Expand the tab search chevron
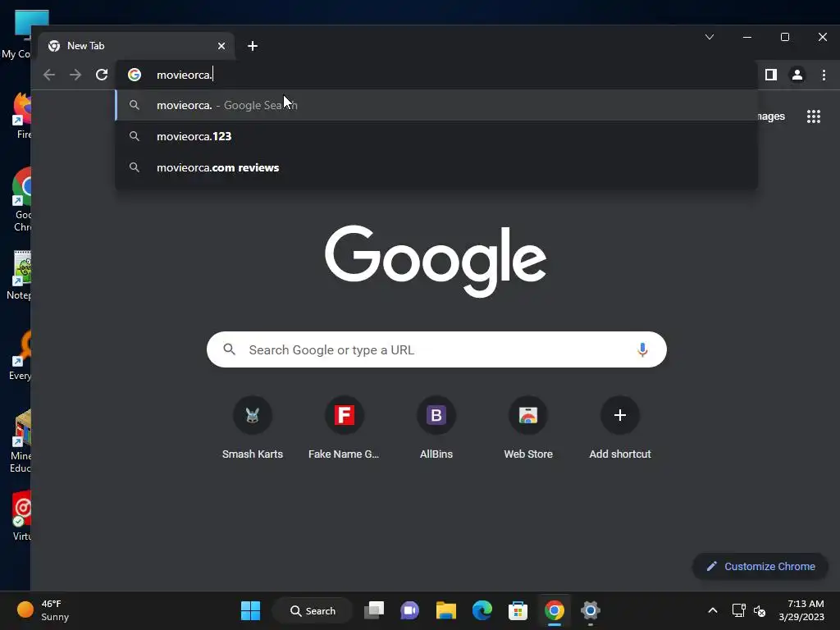This screenshot has height=630, width=840. coord(710,37)
